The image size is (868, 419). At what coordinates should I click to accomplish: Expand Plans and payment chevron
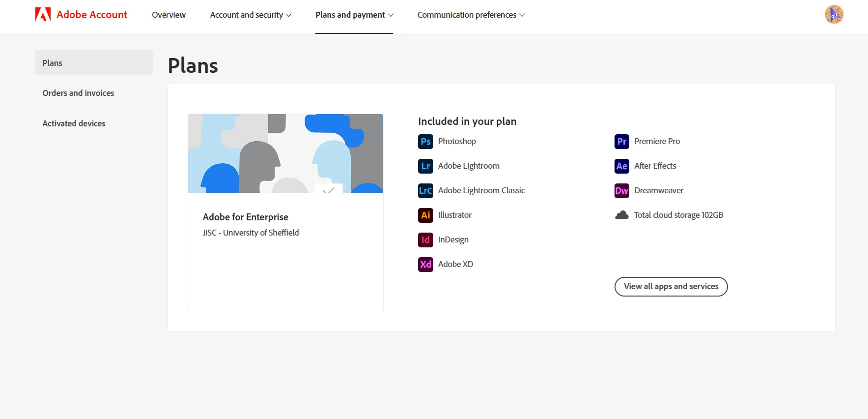click(391, 15)
